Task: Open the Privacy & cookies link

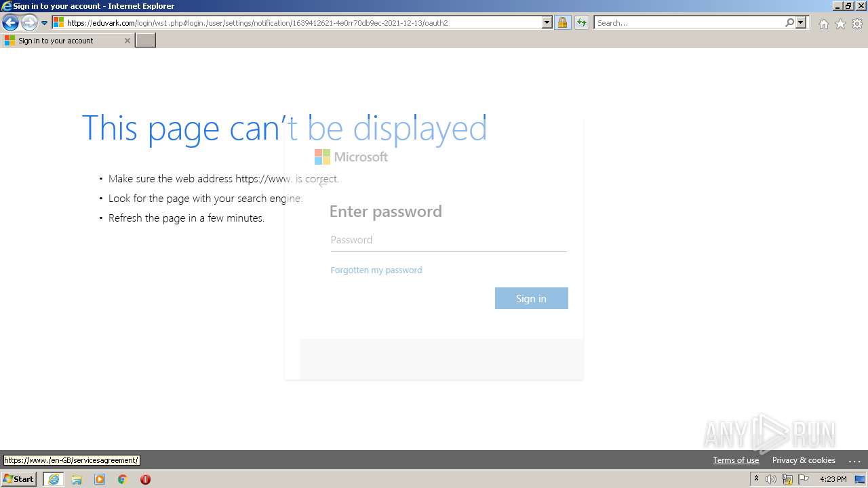Action: tap(804, 460)
